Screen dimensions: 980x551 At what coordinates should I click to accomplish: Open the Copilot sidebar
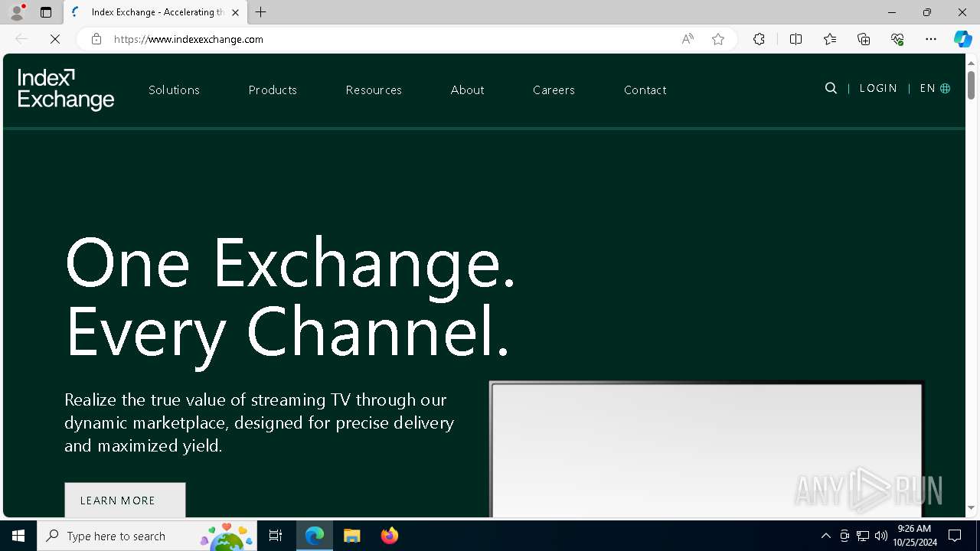[962, 39]
